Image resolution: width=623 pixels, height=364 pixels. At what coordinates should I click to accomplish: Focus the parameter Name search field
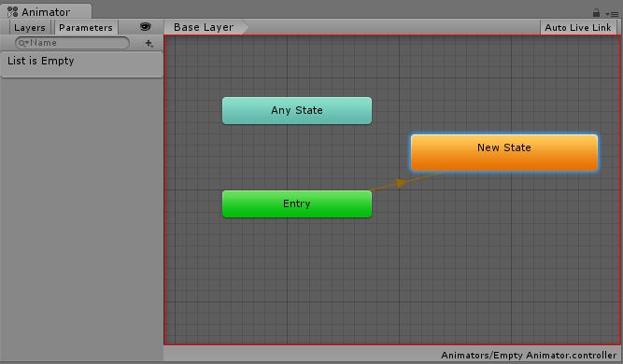72,43
